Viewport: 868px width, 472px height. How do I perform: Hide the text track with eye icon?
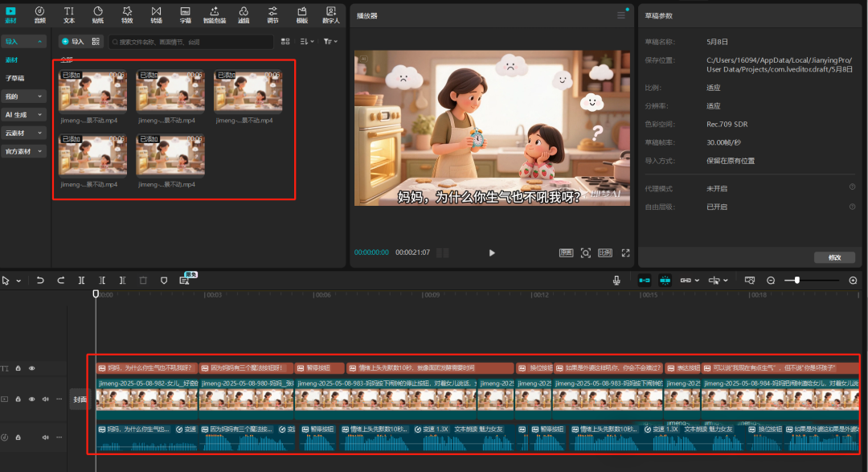(x=31, y=368)
